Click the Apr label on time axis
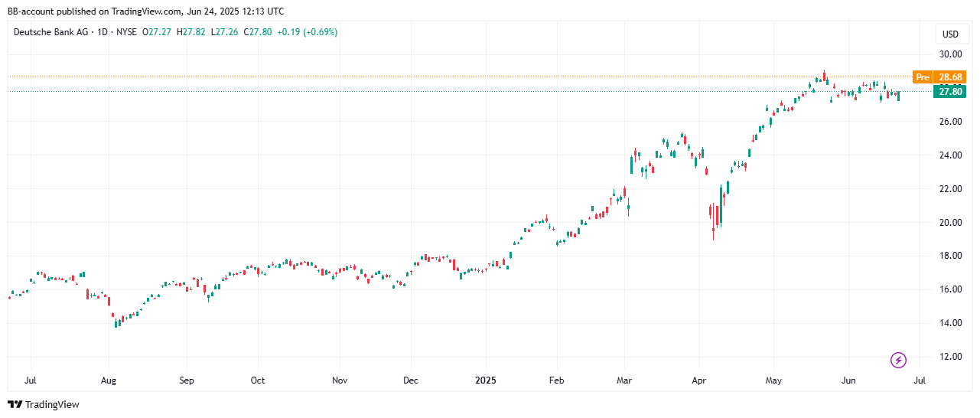 click(x=698, y=380)
